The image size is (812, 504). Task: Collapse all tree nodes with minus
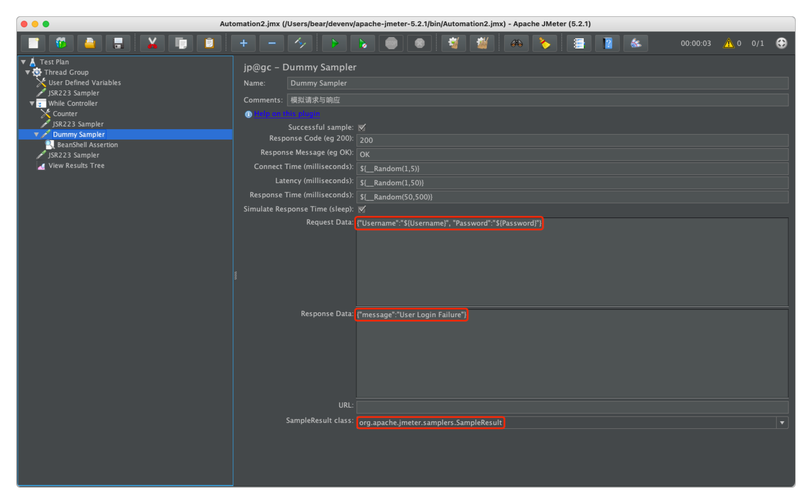271,43
